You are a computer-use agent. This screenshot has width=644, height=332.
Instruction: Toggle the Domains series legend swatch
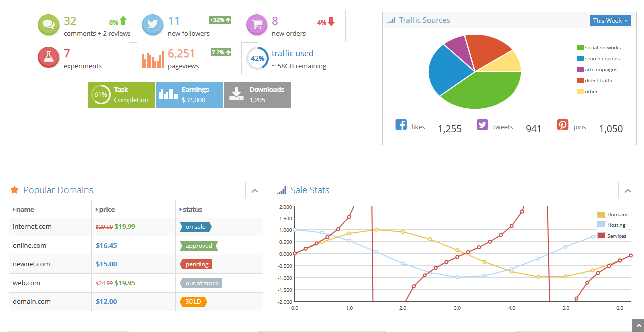point(601,214)
